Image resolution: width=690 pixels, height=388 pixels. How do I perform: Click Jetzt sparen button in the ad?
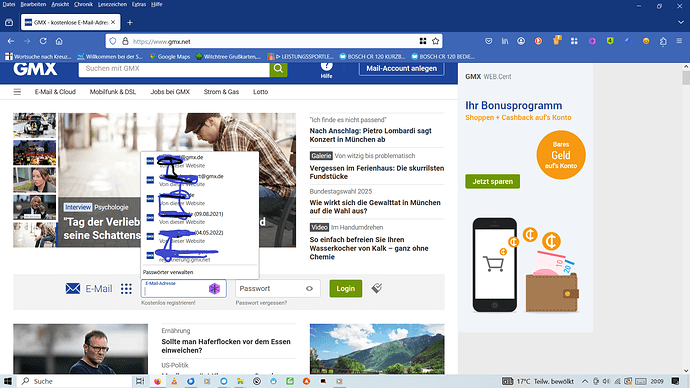(492, 181)
